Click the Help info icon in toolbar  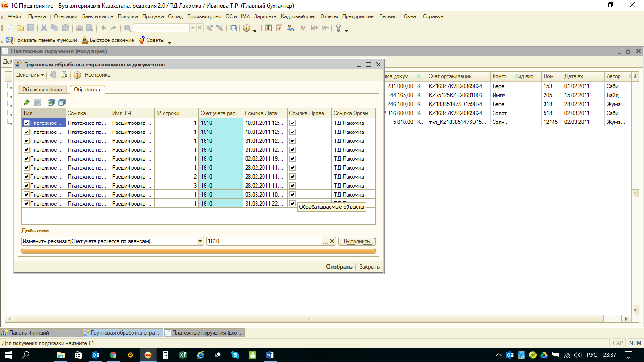246,28
